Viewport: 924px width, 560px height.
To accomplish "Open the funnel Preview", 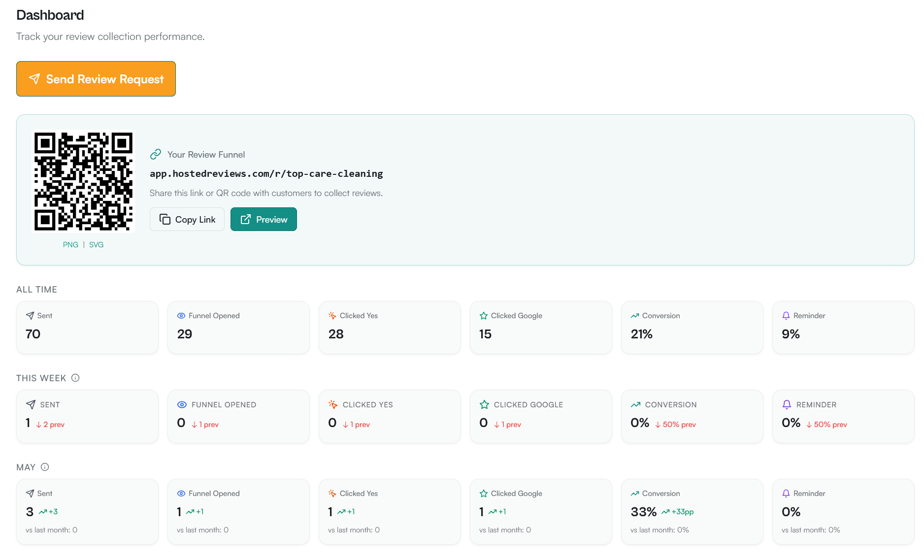I will click(x=264, y=219).
